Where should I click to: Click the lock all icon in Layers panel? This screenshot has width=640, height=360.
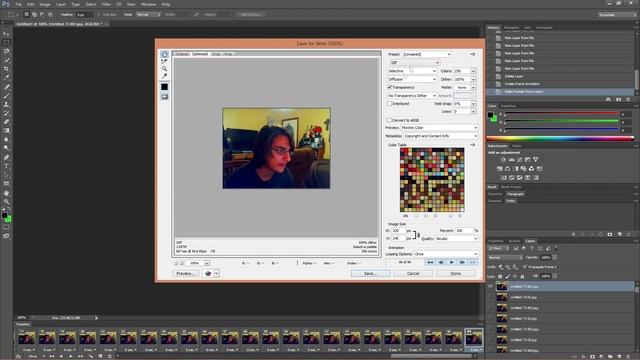point(522,276)
